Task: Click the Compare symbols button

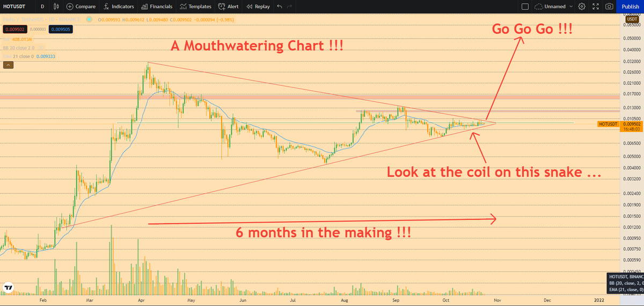Action: [x=81, y=6]
